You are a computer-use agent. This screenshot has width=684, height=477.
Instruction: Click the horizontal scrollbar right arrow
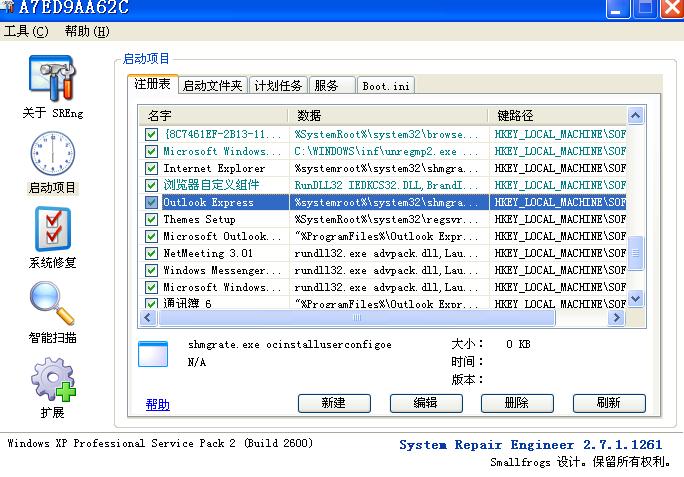[x=616, y=317]
